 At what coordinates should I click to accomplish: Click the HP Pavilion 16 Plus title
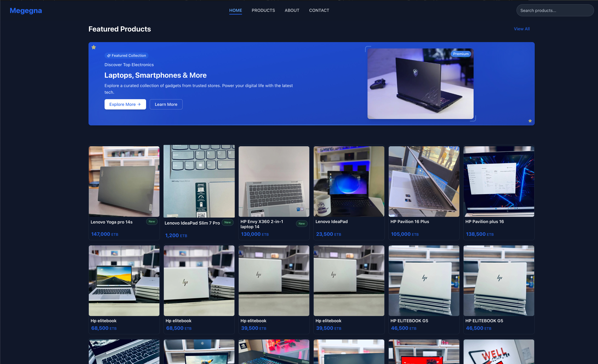pos(410,222)
